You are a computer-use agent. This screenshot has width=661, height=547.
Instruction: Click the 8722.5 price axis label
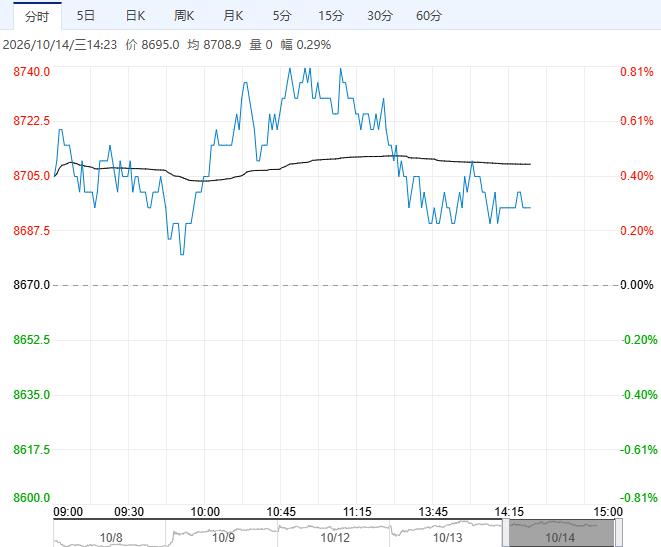tap(31, 121)
